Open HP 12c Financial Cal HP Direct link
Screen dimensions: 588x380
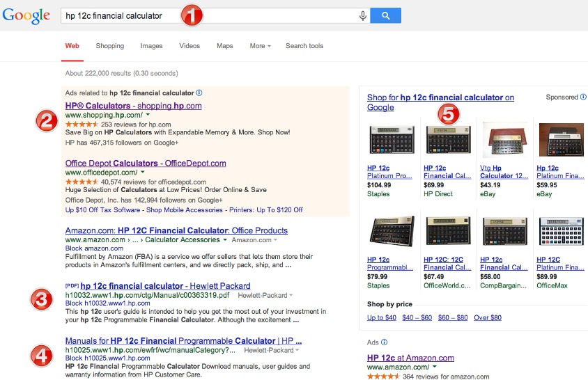point(447,172)
